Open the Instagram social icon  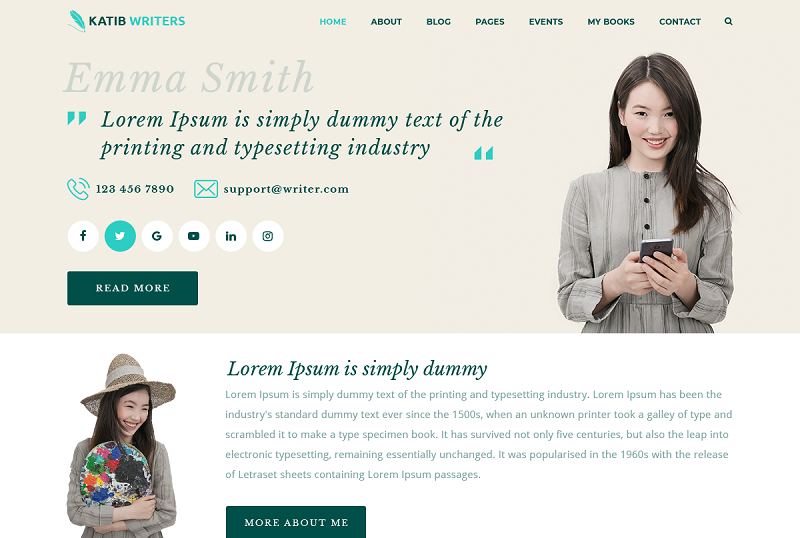(x=268, y=236)
